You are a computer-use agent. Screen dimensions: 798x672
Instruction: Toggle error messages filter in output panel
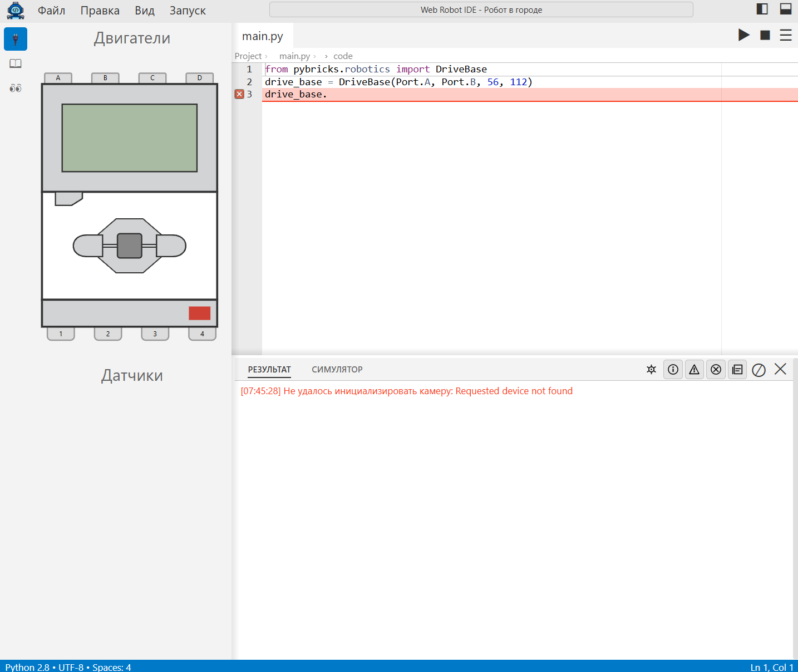716,369
